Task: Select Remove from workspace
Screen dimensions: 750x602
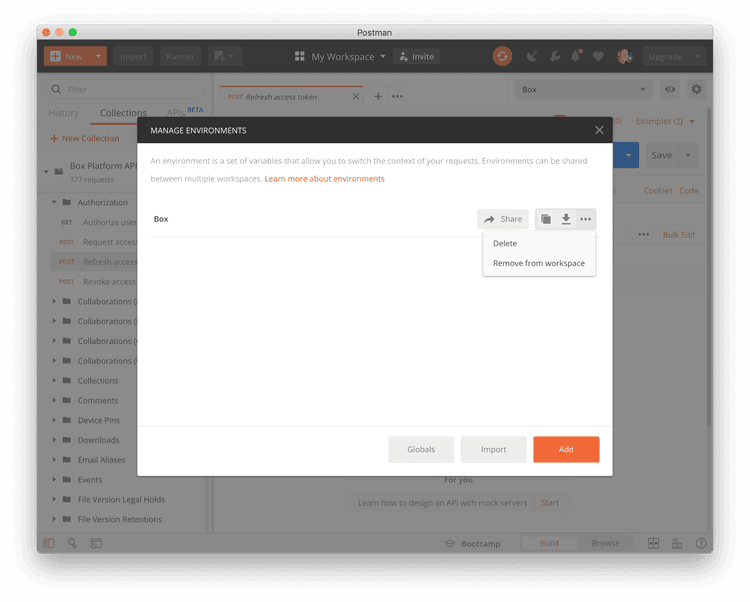Action: (x=539, y=263)
